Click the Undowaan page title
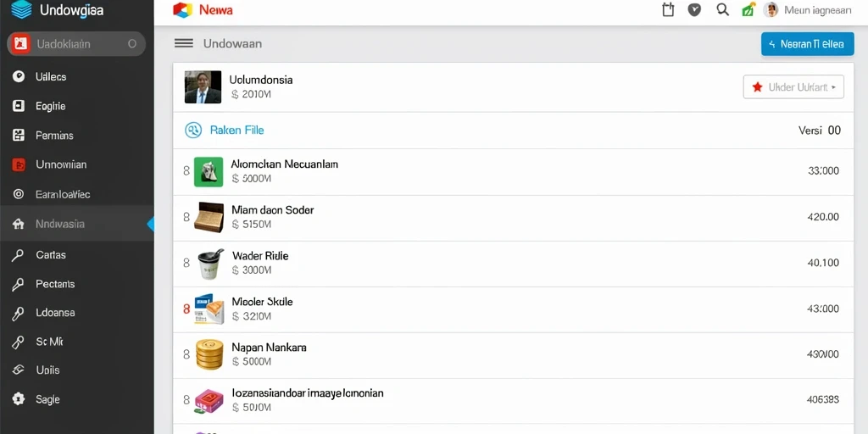Screen dimensions: 868x434 pyautogui.click(x=232, y=43)
